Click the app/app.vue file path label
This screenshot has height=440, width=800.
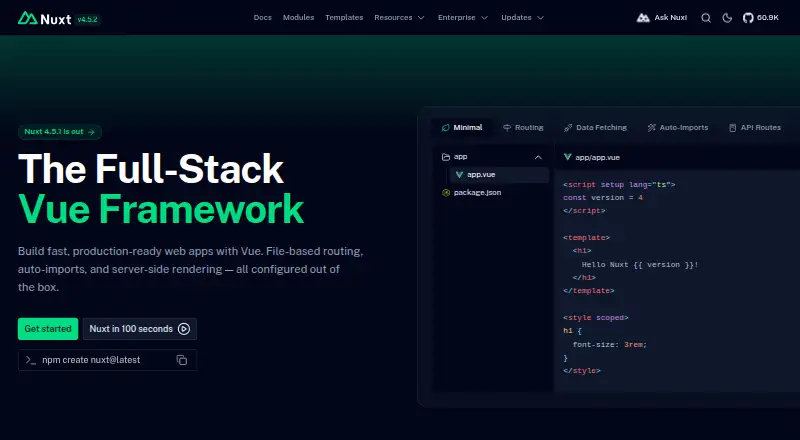pyautogui.click(x=597, y=157)
